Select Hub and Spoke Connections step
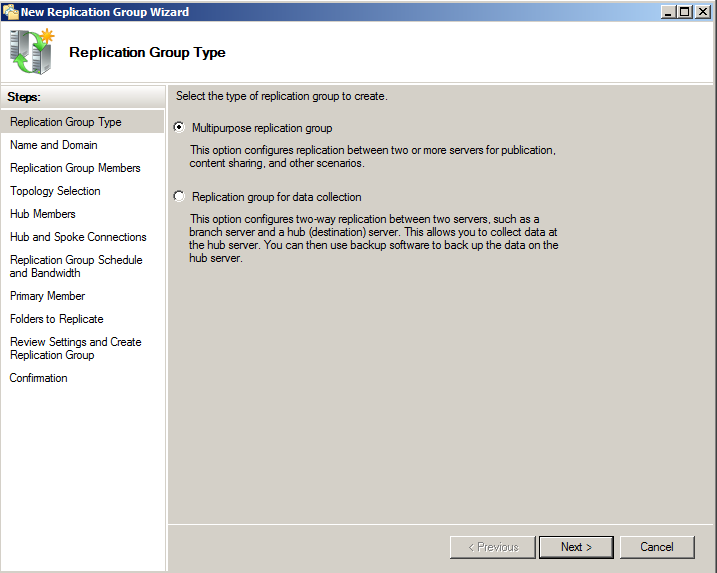717x573 pixels. pyautogui.click(x=78, y=237)
